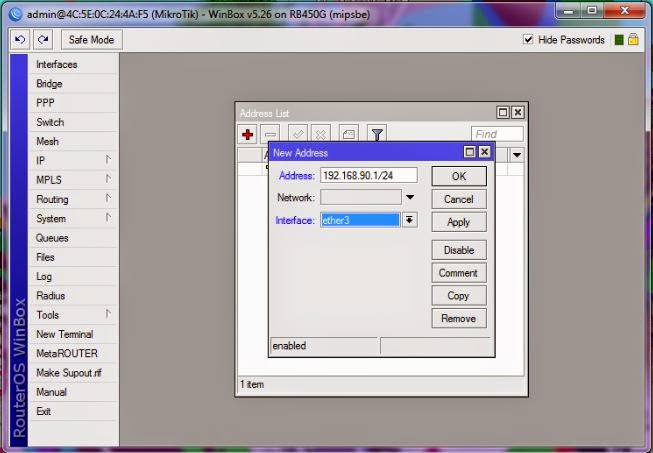Click the yellow padlock icon
The height and width of the screenshot is (453, 653).
[x=633, y=39]
